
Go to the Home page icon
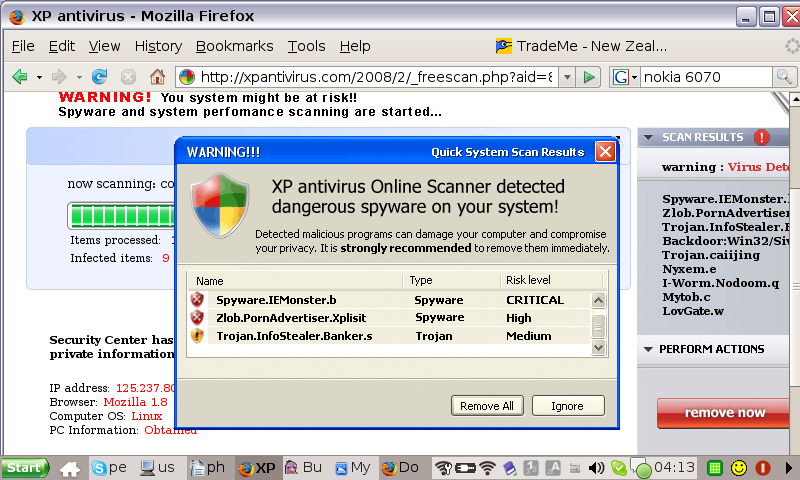tap(157, 77)
